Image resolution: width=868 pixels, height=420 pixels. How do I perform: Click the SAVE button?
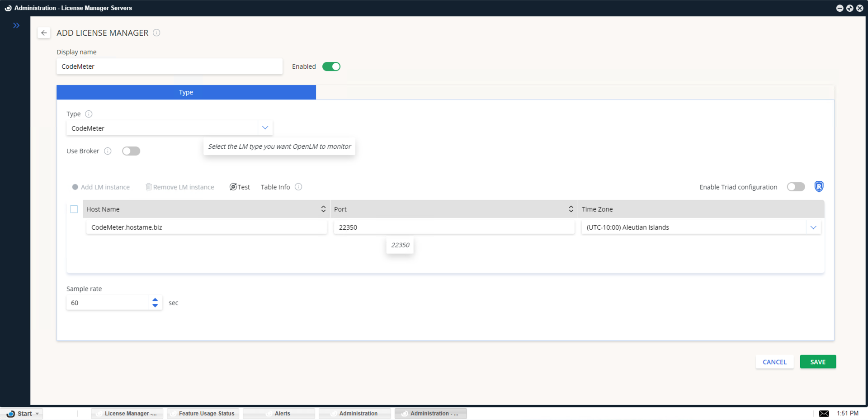click(817, 362)
